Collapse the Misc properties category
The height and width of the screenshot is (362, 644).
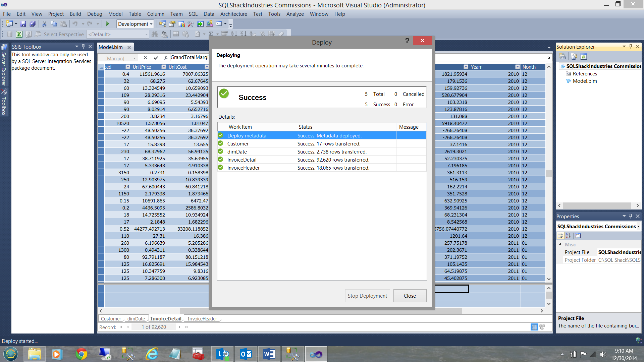click(560, 244)
